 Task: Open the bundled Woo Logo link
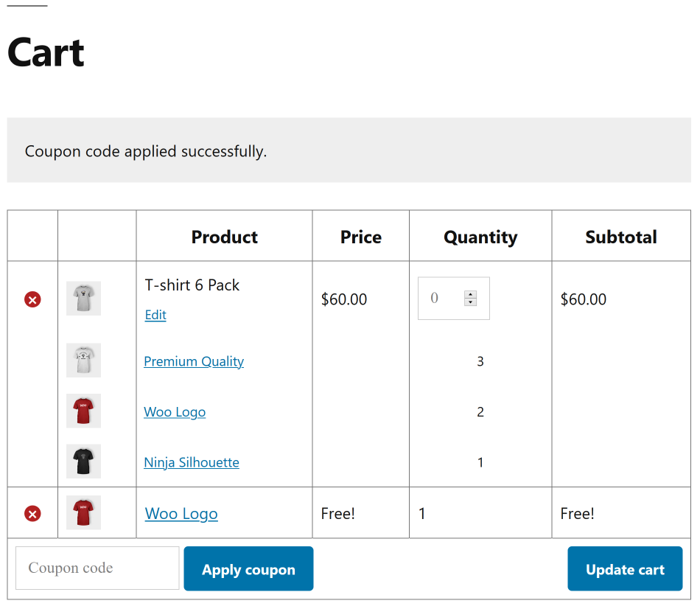pos(175,412)
